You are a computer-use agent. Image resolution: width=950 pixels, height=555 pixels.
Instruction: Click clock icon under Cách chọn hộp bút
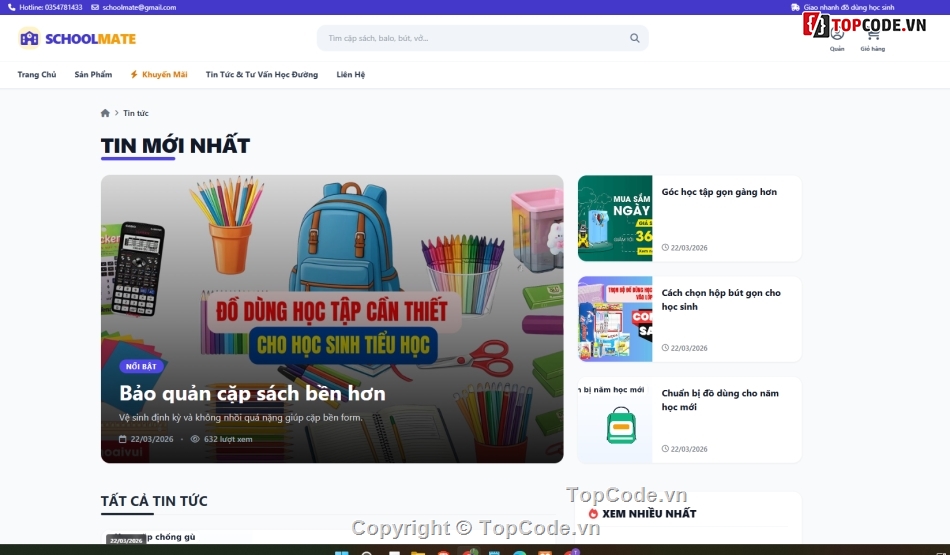[x=665, y=348]
